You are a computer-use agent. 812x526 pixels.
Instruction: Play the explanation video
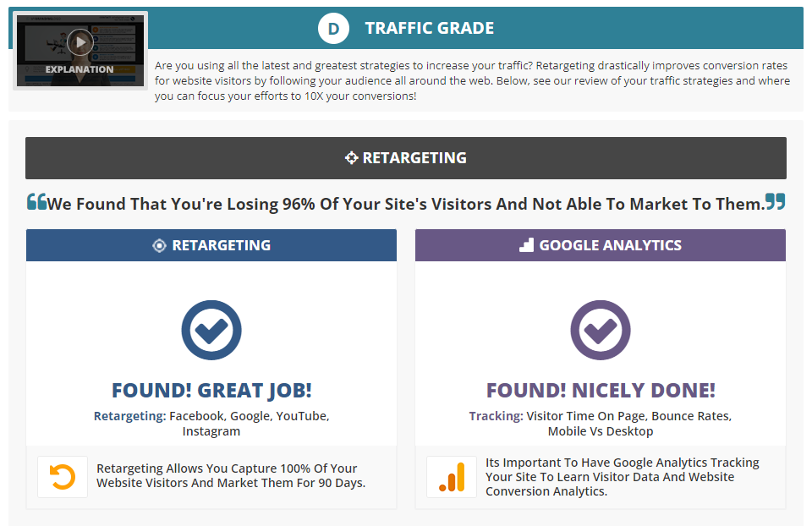[80, 41]
